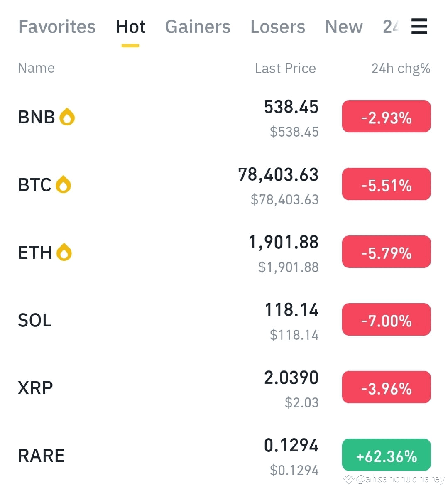Sort by Last Price column header
Image resolution: width=448 pixels, height=488 pixels.
pos(285,68)
